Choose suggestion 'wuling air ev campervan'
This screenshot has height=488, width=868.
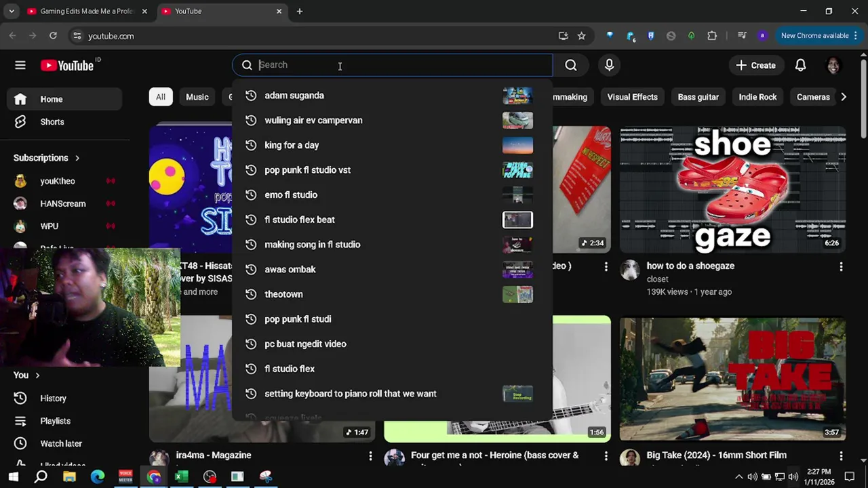pyautogui.click(x=392, y=121)
